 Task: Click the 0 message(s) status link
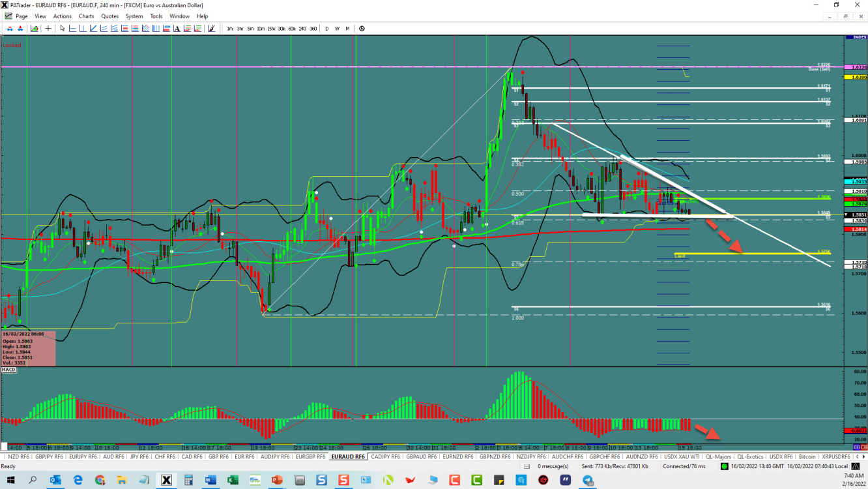[553, 466]
